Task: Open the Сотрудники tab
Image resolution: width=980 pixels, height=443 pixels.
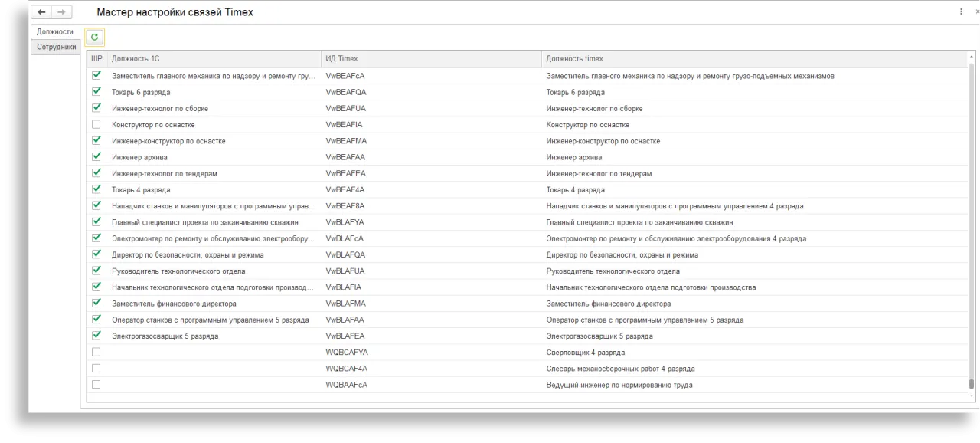Action: [x=57, y=47]
